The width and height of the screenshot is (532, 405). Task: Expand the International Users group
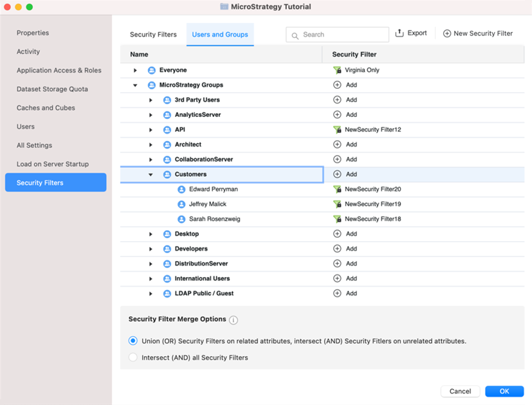[151, 279]
